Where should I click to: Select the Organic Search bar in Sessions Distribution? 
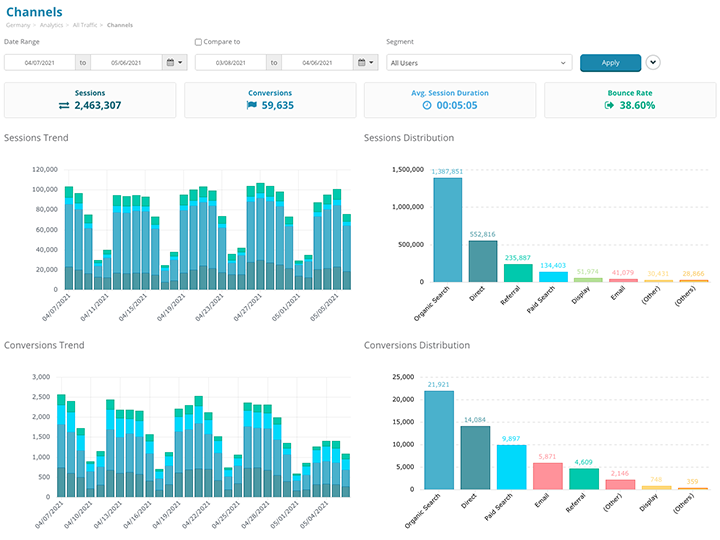tap(447, 230)
